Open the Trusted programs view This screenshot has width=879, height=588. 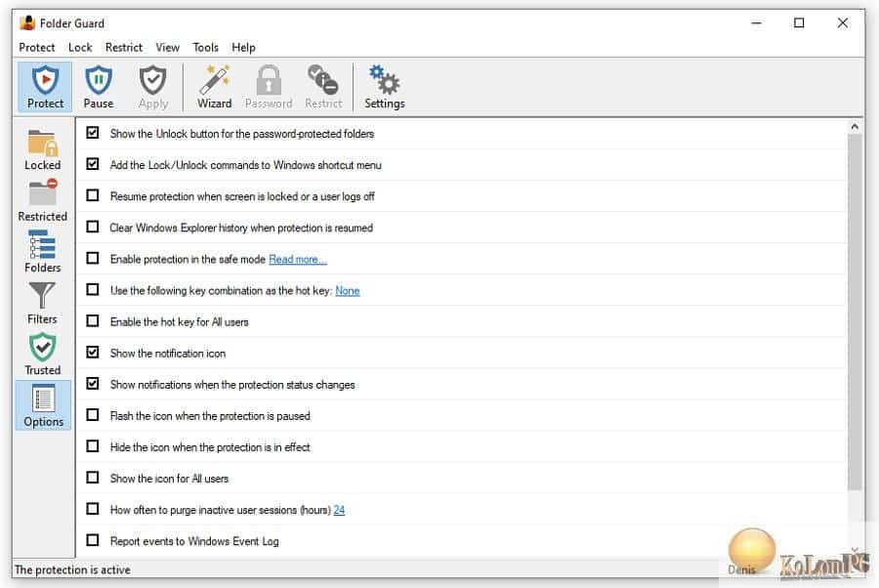[43, 355]
